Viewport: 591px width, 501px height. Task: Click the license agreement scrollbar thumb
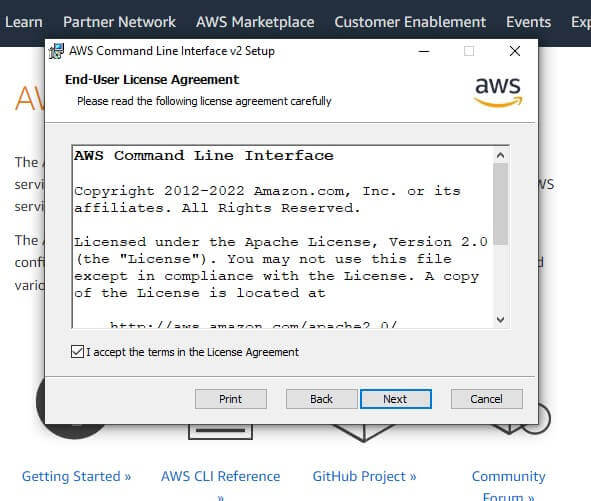[501, 204]
